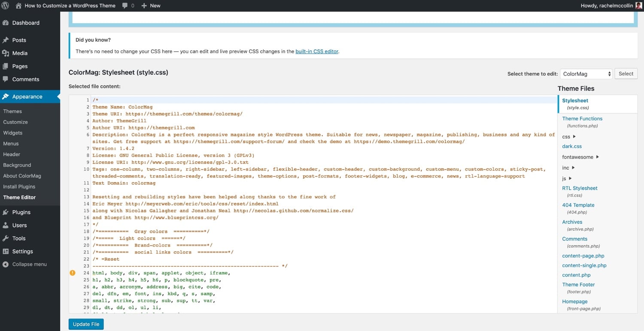Screen dimensions: 644x331
Task: Open Pages using the document icon
Action: [6, 66]
